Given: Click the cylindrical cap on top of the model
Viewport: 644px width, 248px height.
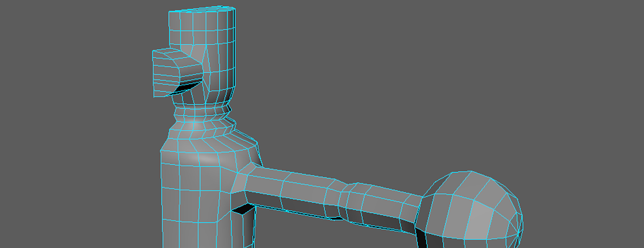Looking at the screenshot, I should click(x=202, y=48).
